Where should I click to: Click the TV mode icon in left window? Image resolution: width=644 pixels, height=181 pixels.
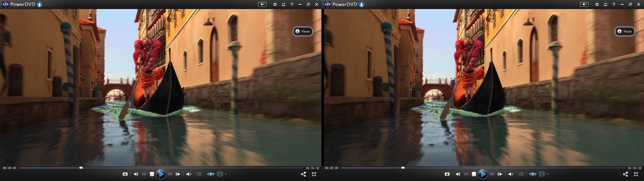click(x=284, y=4)
